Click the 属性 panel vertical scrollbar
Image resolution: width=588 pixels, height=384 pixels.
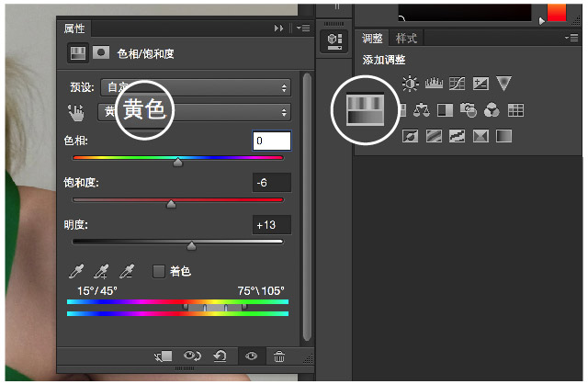307,207
